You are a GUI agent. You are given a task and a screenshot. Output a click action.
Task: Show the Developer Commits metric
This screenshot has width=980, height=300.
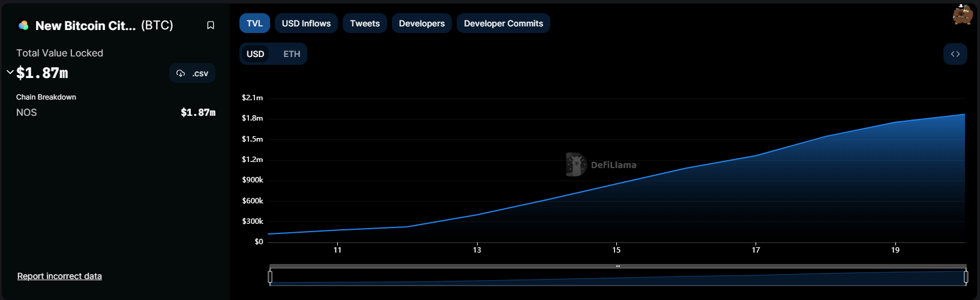click(504, 23)
